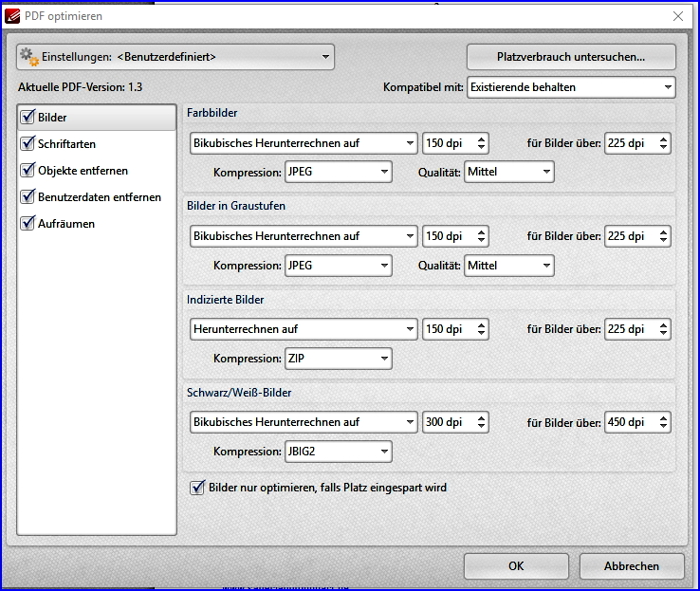700x591 pixels.
Task: Click Graustufen 150 dpi stepper arrows
Action: (481, 236)
